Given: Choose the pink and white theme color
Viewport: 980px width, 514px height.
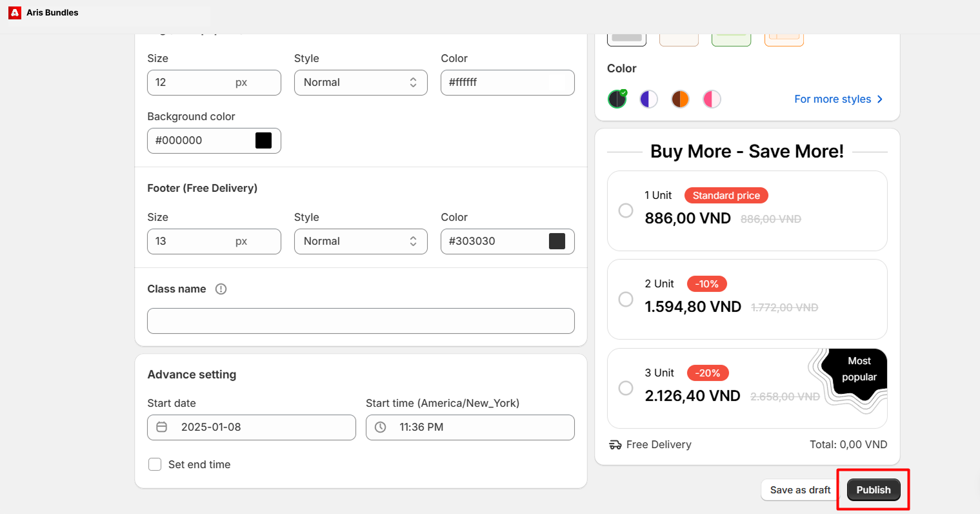Looking at the screenshot, I should pyautogui.click(x=712, y=99).
